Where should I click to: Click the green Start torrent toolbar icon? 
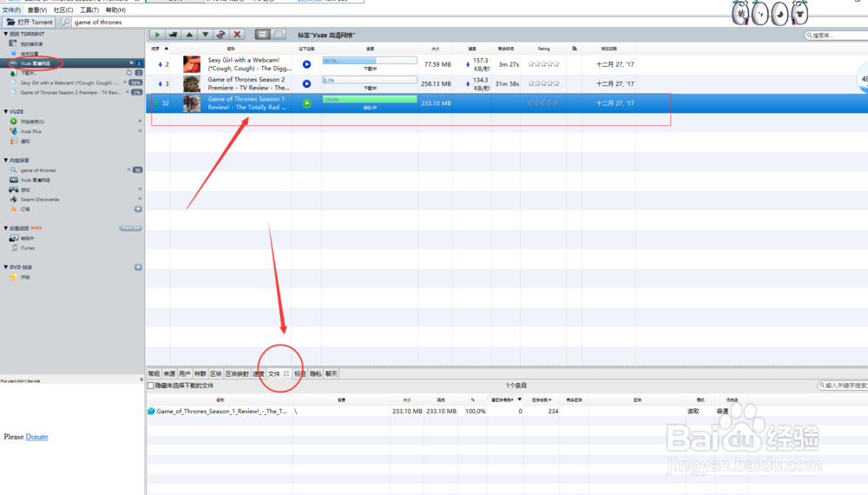point(157,35)
